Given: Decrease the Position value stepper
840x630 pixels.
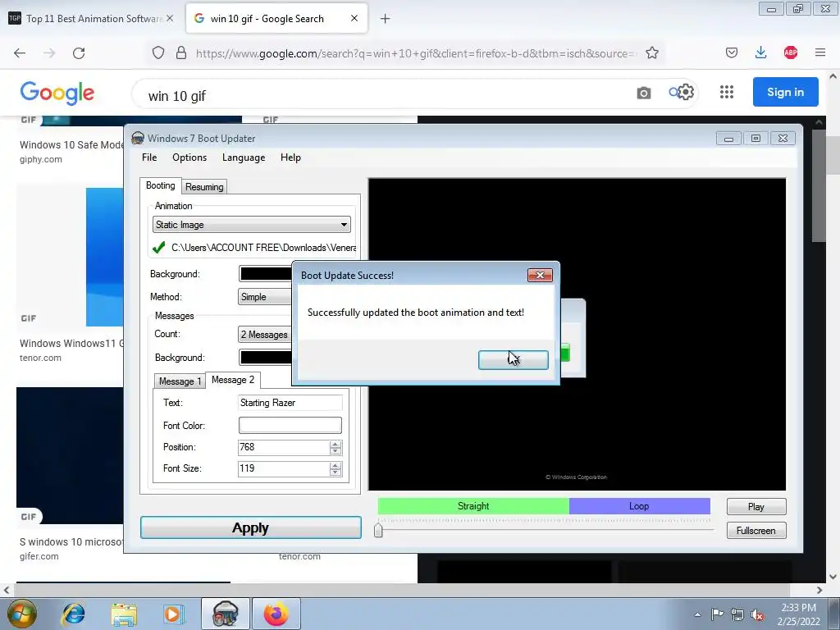Looking at the screenshot, I should [x=336, y=451].
